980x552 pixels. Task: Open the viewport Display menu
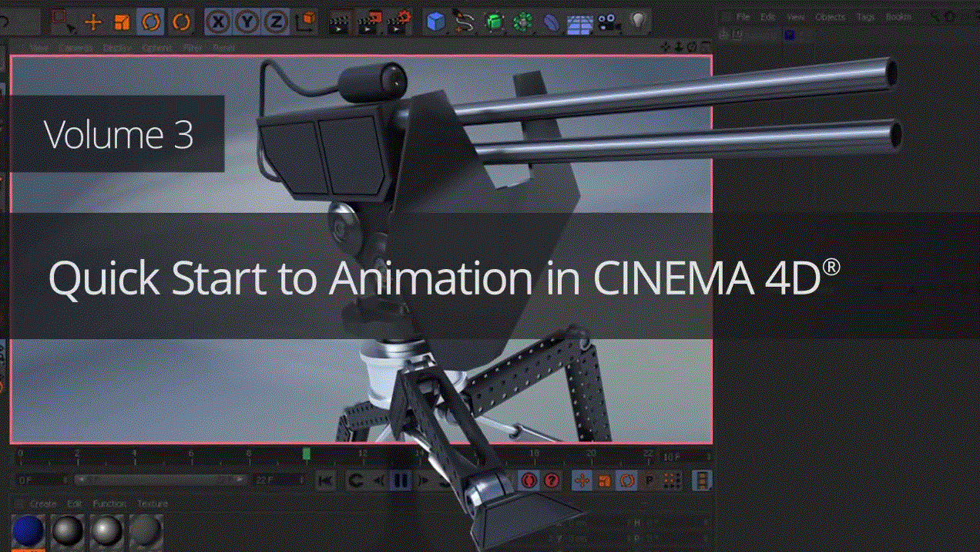click(116, 48)
